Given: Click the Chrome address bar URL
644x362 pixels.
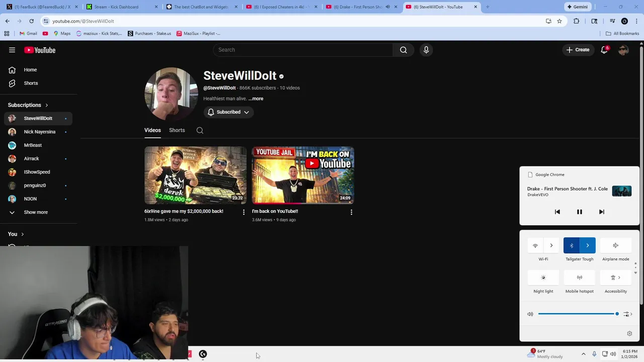Looking at the screenshot, I should tap(84, 21).
